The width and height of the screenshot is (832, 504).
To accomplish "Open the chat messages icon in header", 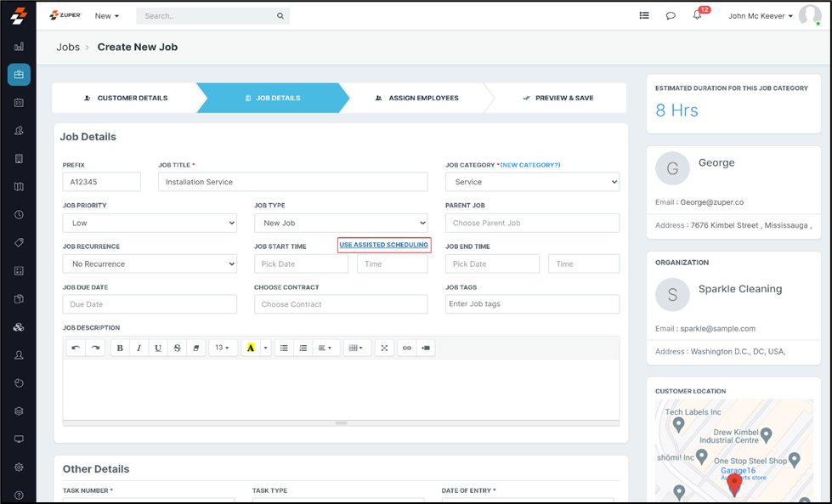I will (671, 16).
